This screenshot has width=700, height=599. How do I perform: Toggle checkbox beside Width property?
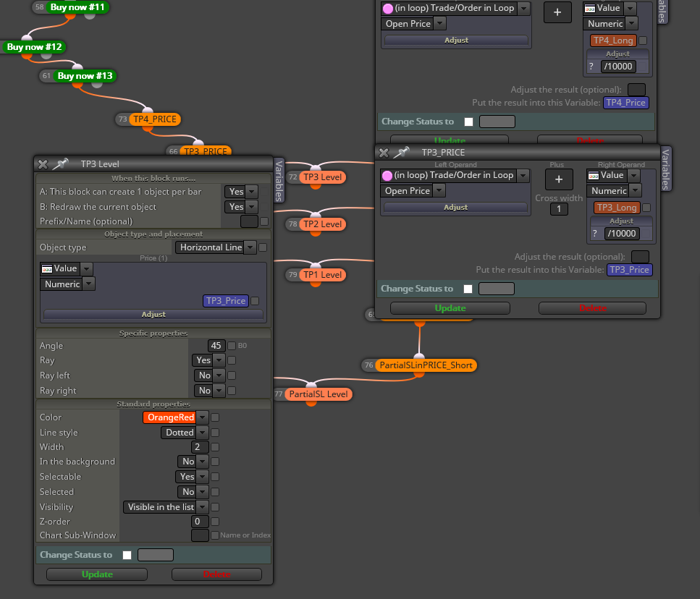[x=215, y=447]
